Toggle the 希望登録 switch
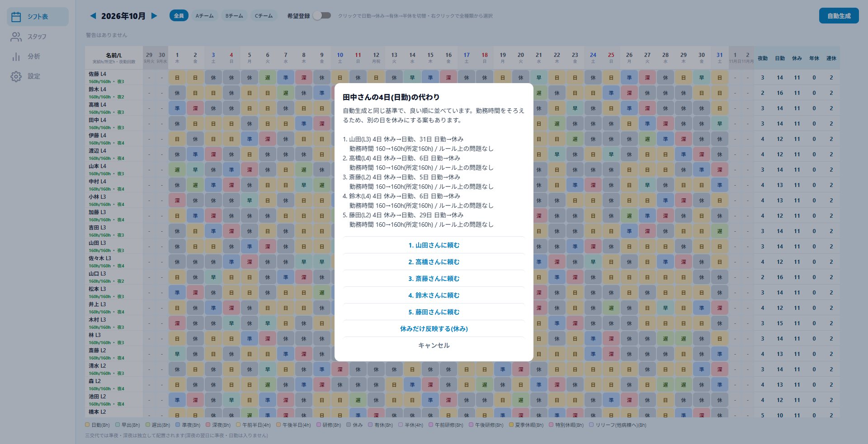 pyautogui.click(x=322, y=16)
